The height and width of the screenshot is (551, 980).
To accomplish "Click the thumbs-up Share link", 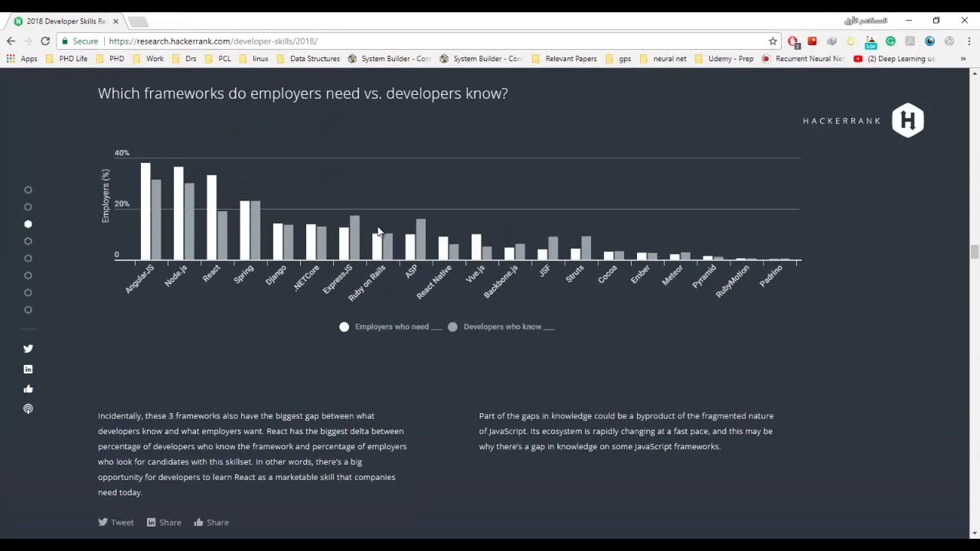I will coord(211,523).
